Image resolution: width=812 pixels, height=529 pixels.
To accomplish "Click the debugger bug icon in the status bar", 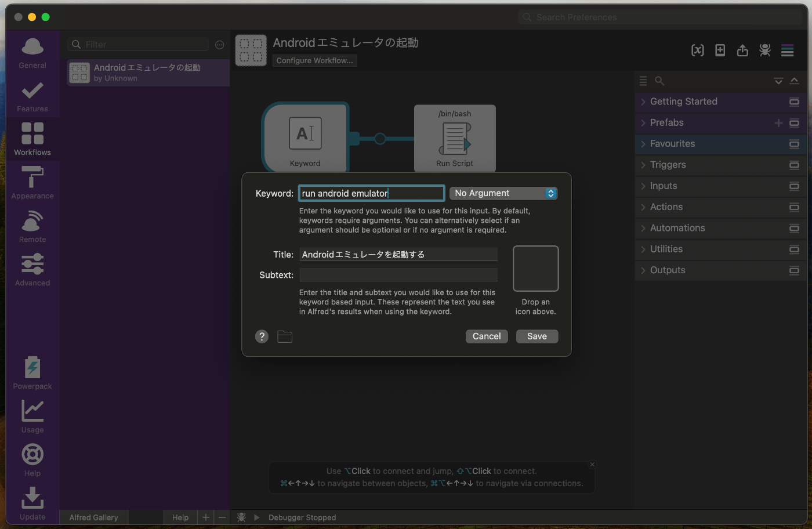I will (x=241, y=517).
